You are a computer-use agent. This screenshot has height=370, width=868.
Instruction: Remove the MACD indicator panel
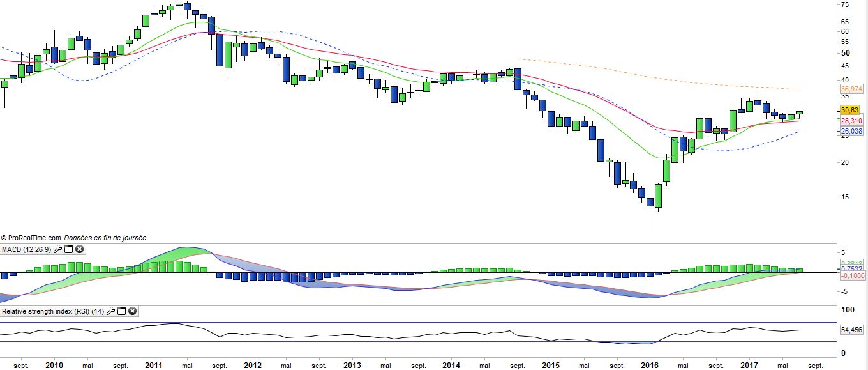click(x=79, y=249)
